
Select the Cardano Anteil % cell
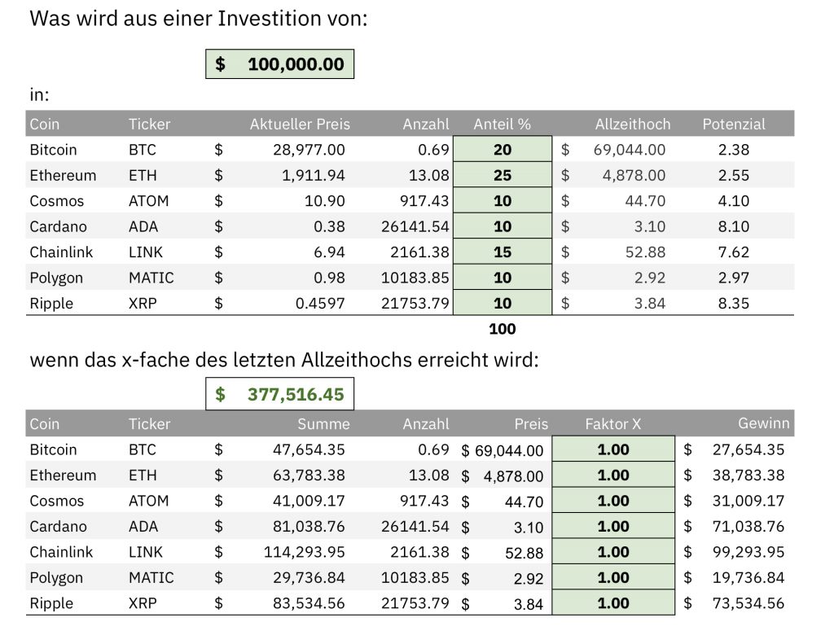502,226
